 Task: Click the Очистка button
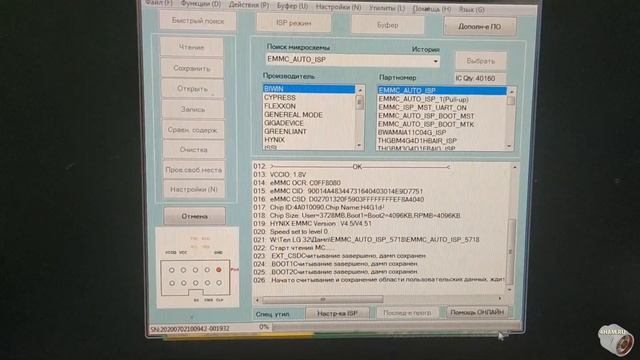click(x=193, y=150)
